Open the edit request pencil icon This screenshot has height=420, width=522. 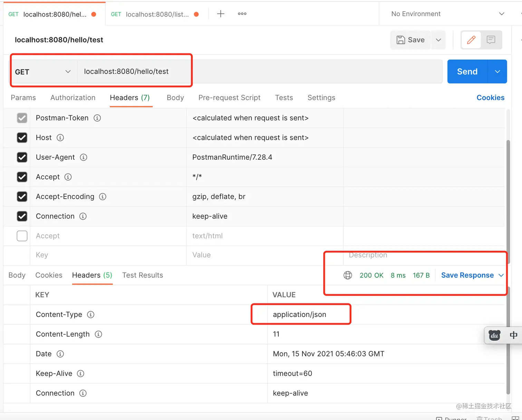[471, 40]
